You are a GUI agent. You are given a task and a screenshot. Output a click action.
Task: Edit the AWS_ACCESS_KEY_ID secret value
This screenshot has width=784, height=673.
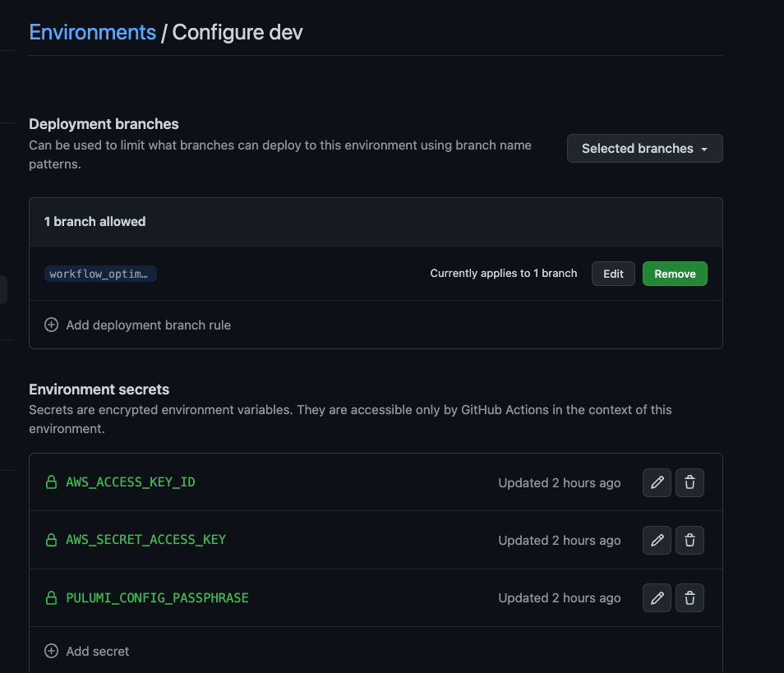(657, 482)
